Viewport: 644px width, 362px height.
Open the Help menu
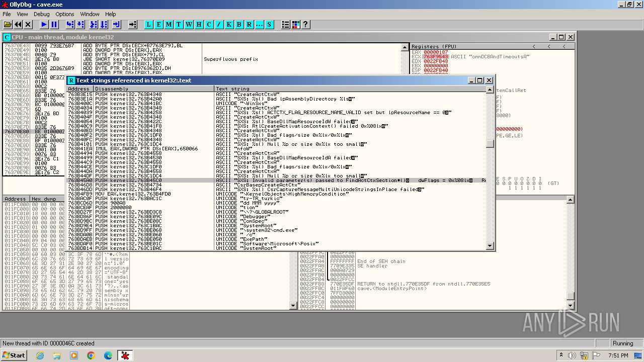tap(111, 14)
